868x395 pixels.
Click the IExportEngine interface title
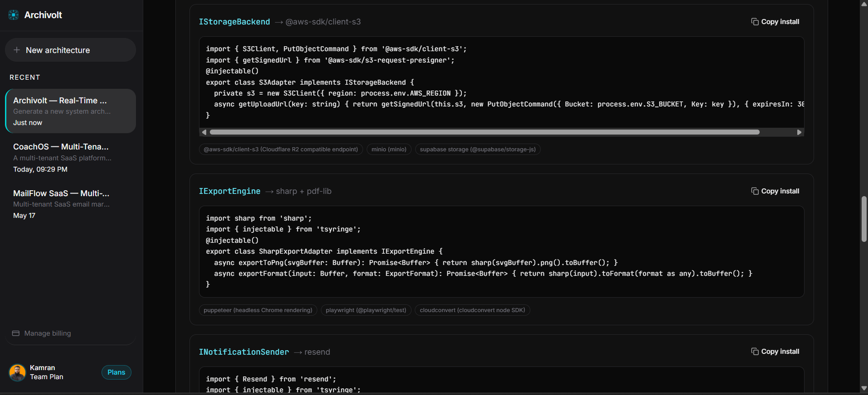[x=230, y=191]
